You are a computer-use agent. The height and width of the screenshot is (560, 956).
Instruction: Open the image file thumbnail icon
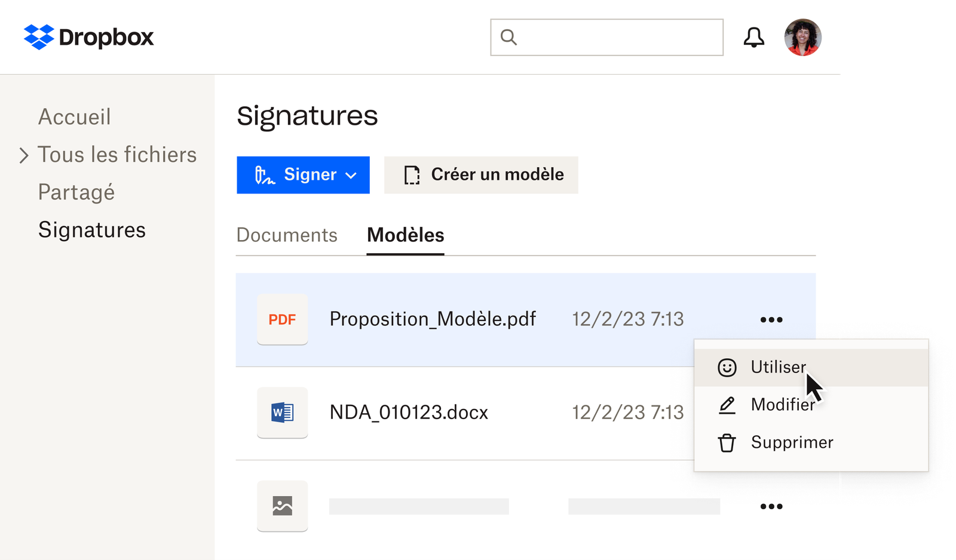(282, 506)
